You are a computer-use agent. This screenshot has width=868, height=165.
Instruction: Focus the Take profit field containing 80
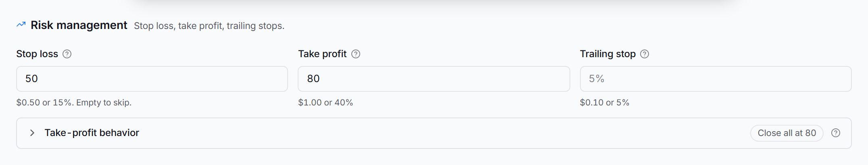point(434,79)
